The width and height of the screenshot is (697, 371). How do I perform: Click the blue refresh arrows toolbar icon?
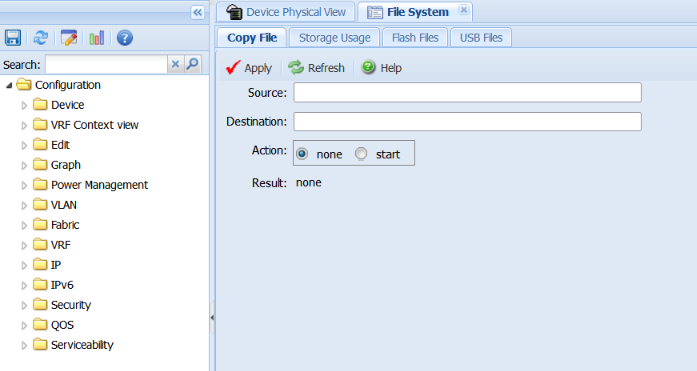point(41,38)
